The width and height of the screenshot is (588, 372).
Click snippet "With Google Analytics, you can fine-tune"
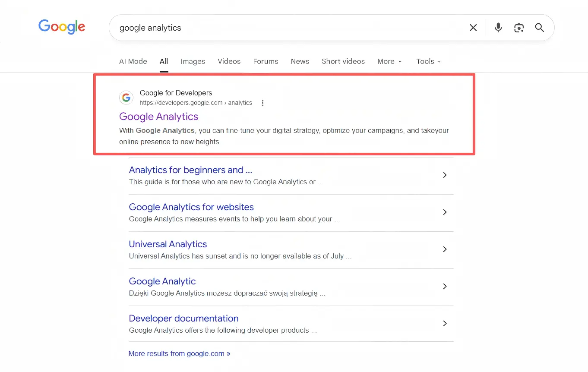[x=284, y=136]
